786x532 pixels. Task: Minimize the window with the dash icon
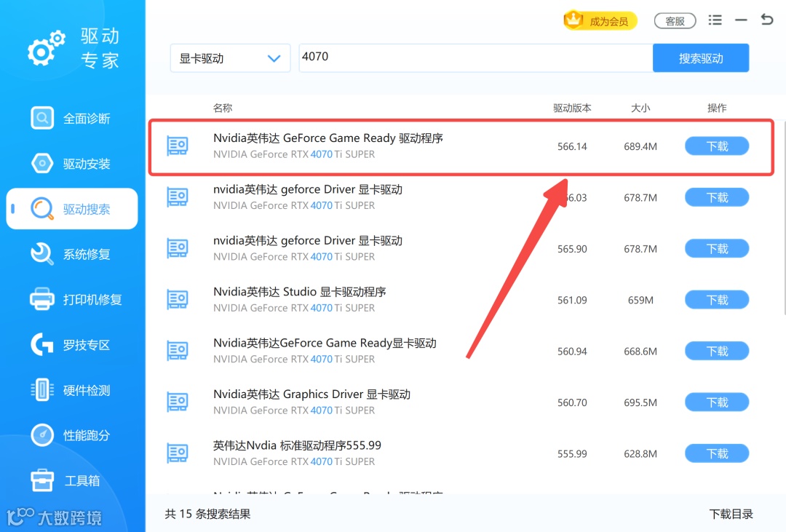pos(741,20)
